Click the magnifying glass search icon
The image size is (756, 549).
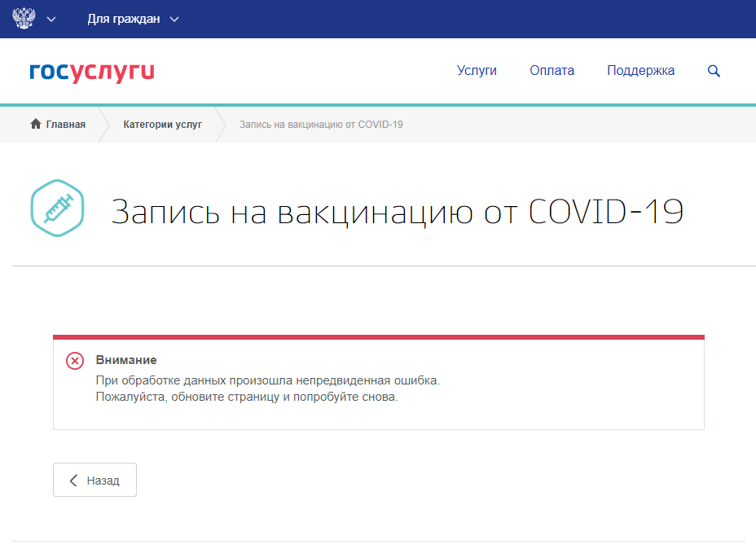pyautogui.click(x=714, y=72)
